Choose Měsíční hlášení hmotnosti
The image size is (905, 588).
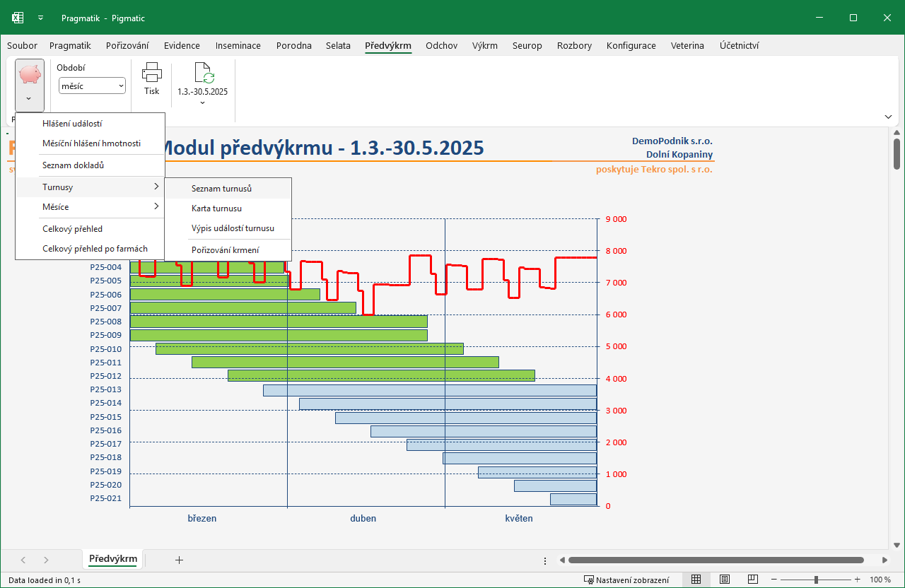[90, 143]
